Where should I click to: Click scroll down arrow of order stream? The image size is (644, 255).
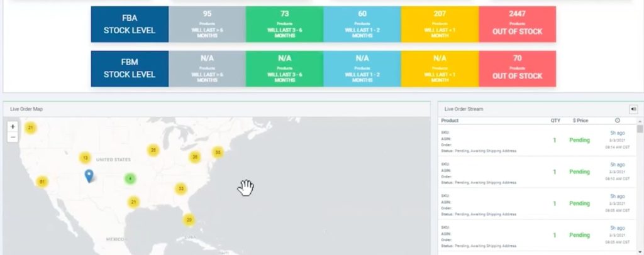pos(640,251)
